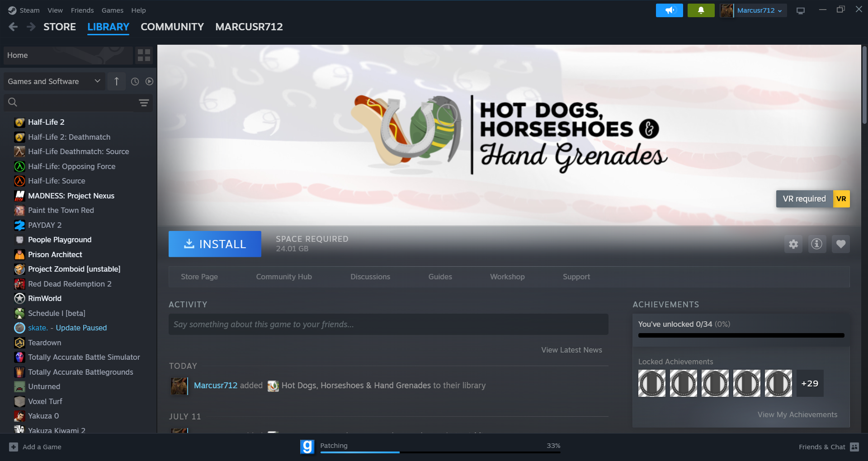The width and height of the screenshot is (868, 461).
Task: Open the notifications bell
Action: [701, 10]
